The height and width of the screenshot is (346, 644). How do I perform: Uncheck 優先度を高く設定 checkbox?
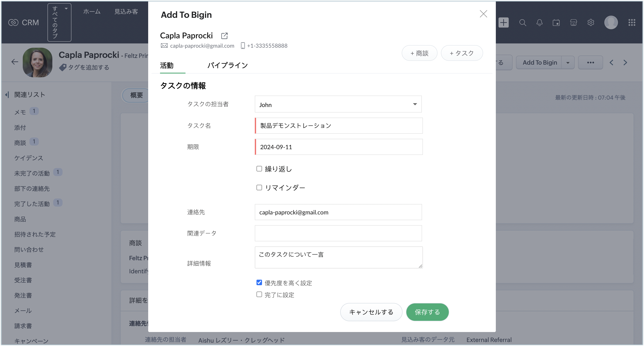click(x=259, y=283)
